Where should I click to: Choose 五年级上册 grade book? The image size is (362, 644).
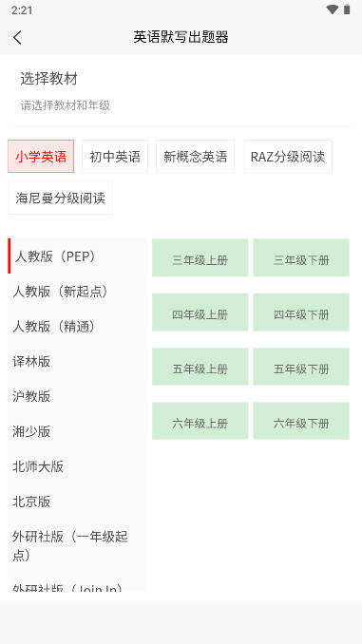[200, 367]
